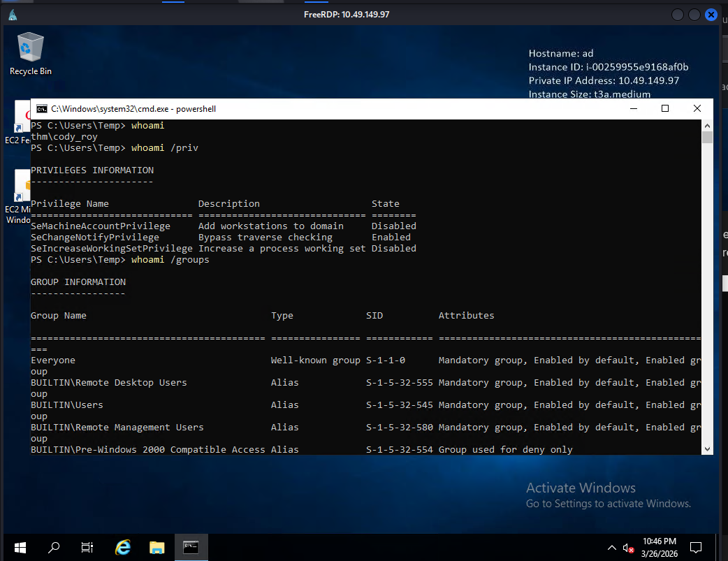Image resolution: width=728 pixels, height=561 pixels.
Task: Click the thm\cody_roy output line
Action: 64,136
